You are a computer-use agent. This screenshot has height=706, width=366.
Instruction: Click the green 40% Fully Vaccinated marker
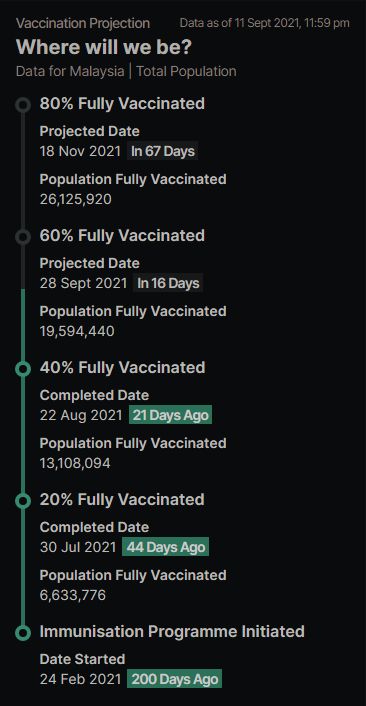coord(23,369)
